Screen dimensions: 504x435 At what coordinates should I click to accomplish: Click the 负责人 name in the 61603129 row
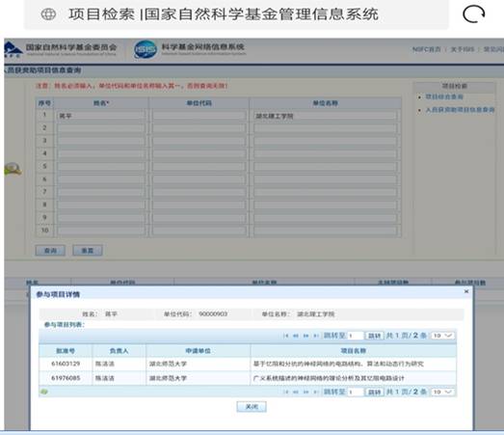click(x=105, y=364)
